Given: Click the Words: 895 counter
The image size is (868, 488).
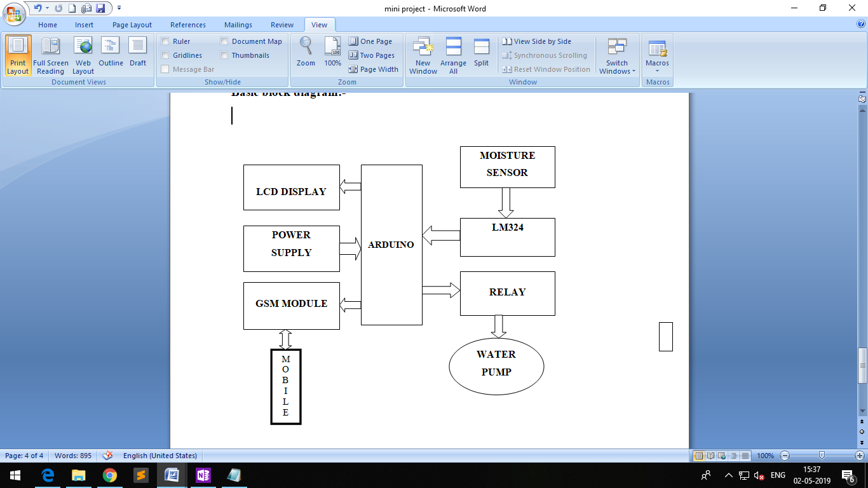Looking at the screenshot, I should tap(73, 456).
